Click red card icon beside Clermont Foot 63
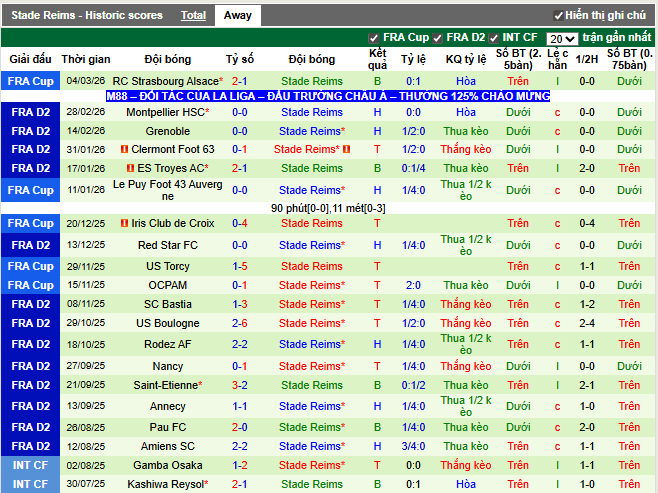This screenshot has height=493, width=658. click(x=125, y=150)
